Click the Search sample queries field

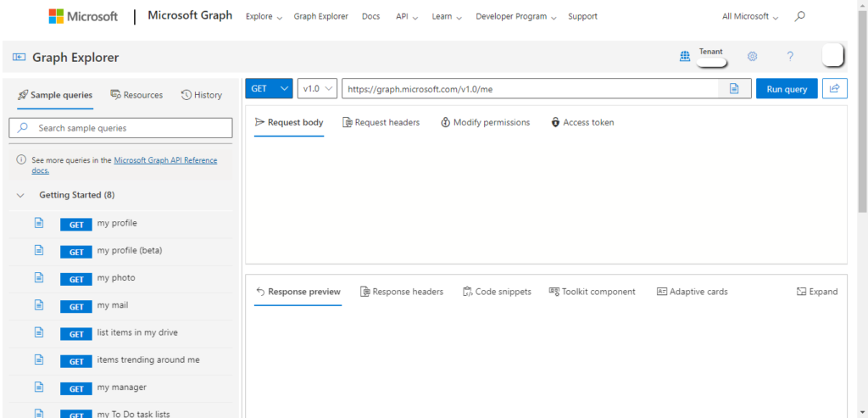click(120, 128)
